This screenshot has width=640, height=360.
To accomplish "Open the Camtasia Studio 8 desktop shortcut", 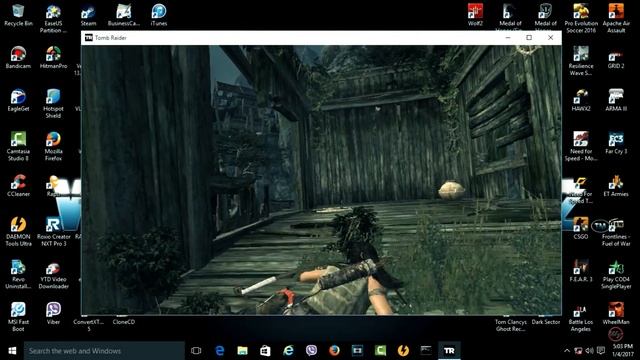I will click(18, 147).
